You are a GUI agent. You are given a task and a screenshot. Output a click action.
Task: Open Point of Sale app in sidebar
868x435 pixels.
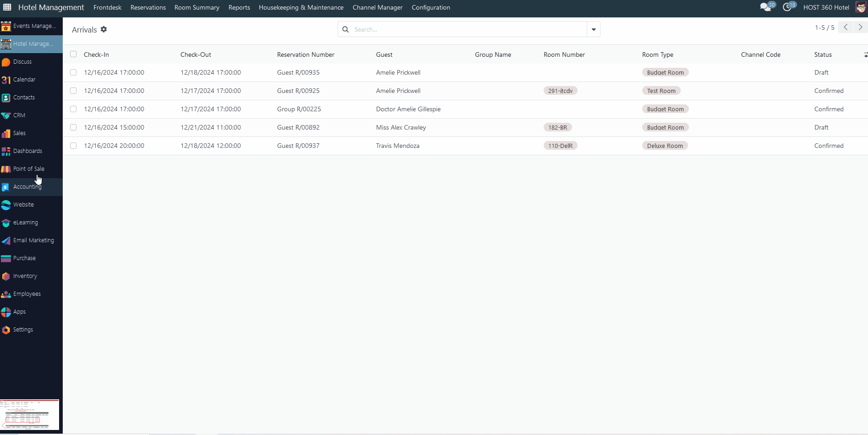[31, 169]
